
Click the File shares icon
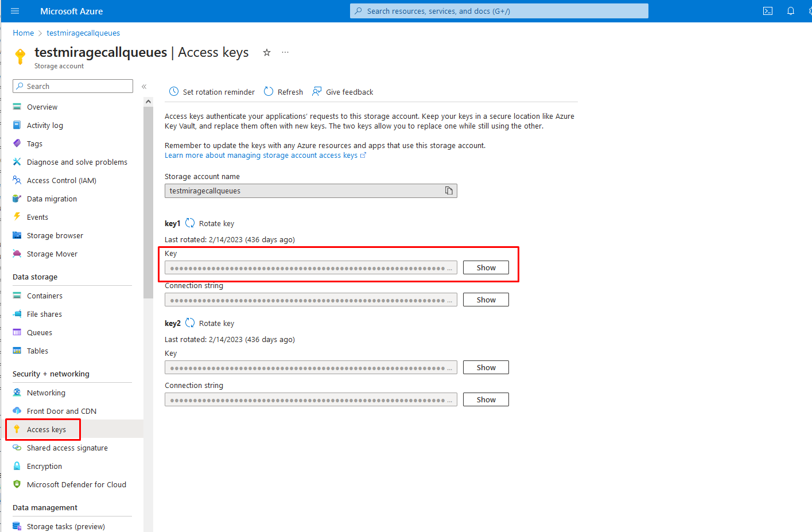[17, 314]
